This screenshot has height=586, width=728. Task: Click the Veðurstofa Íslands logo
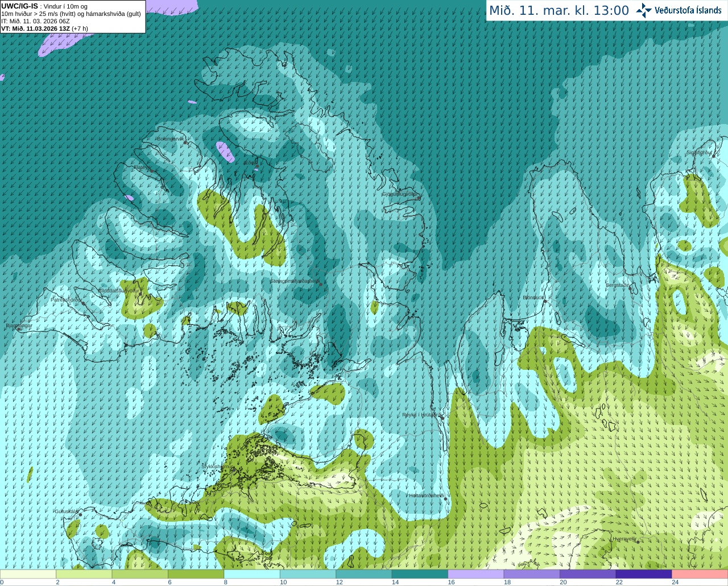pyautogui.click(x=679, y=10)
